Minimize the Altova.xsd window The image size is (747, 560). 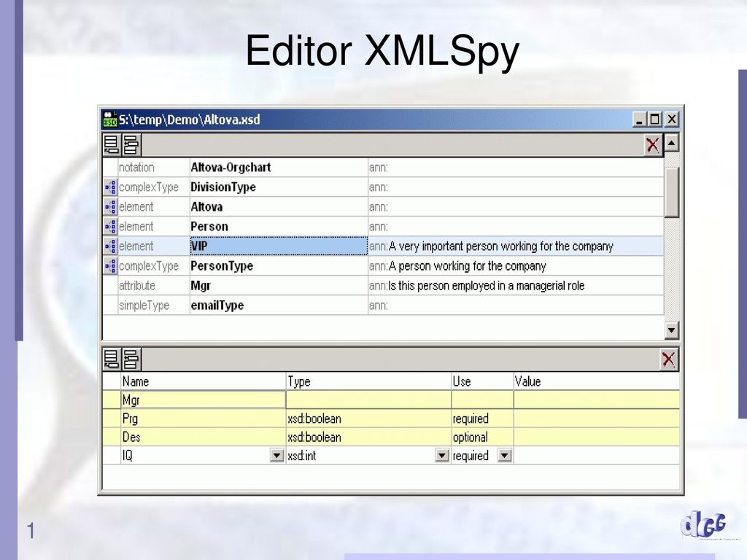coord(639,120)
